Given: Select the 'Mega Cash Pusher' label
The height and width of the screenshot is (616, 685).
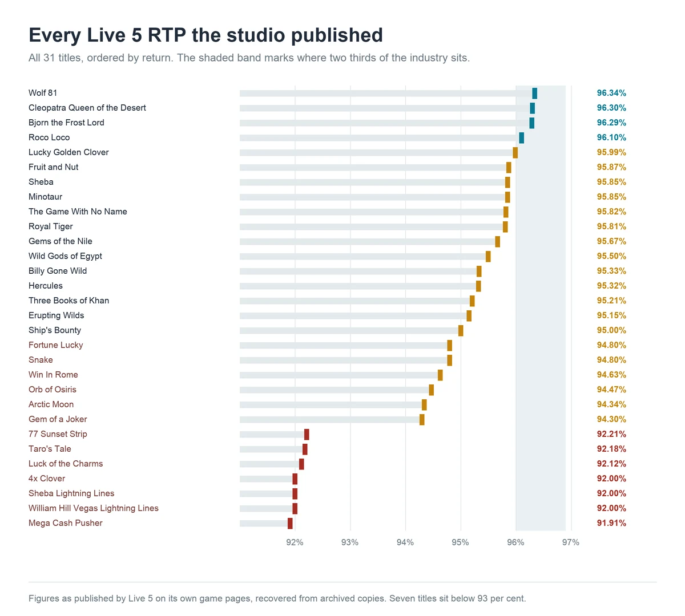Looking at the screenshot, I should tap(66, 523).
